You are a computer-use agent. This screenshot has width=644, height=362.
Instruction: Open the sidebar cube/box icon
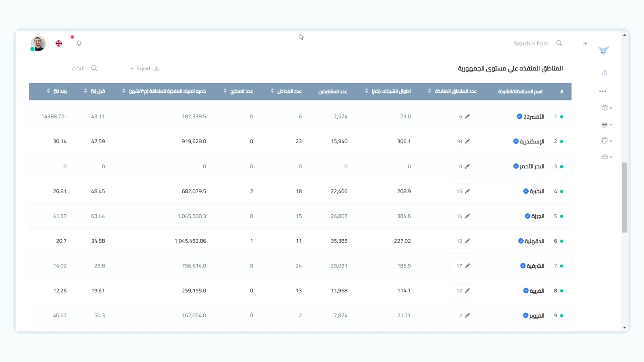(605, 108)
